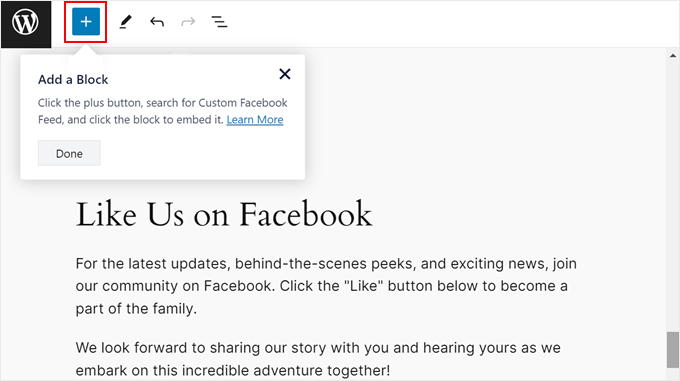Close the Add a Block tooltip
Screen dimensions: 680x381
[285, 74]
